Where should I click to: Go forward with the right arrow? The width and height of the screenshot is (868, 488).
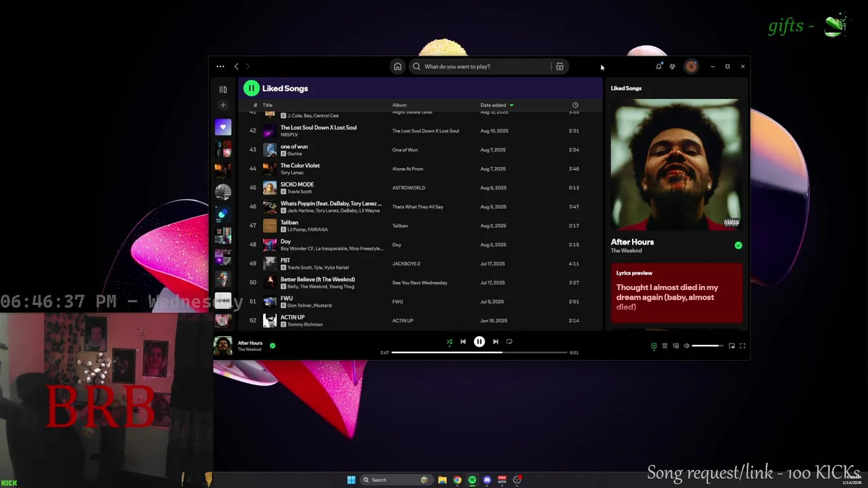[248, 66]
